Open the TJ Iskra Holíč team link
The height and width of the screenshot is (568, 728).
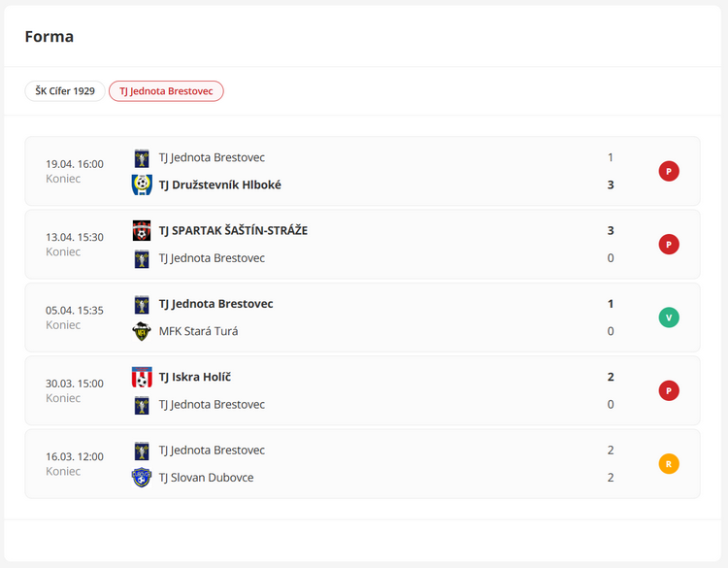click(x=195, y=377)
